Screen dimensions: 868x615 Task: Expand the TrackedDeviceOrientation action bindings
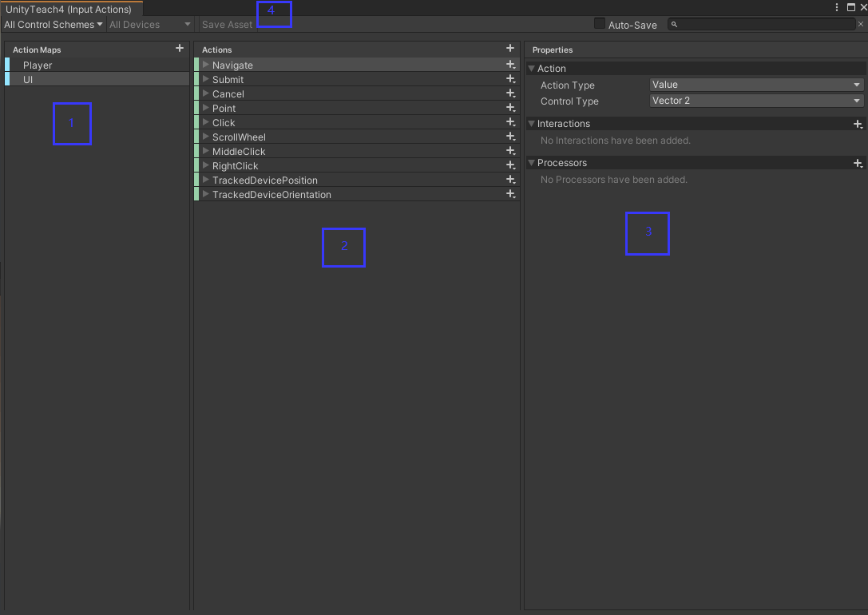[x=205, y=194]
